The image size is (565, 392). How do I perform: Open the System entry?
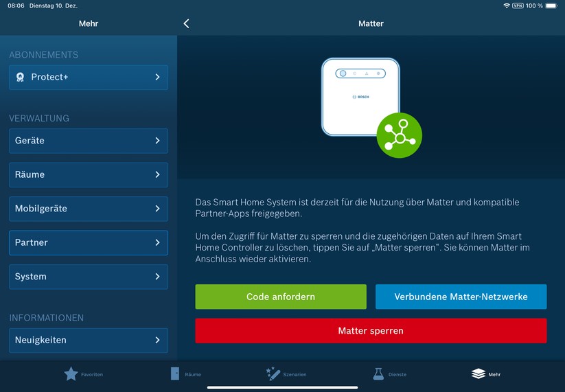click(89, 277)
